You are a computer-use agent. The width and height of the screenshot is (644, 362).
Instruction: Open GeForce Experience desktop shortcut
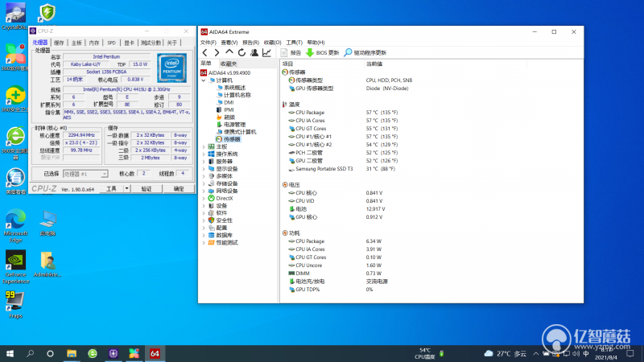[15, 267]
